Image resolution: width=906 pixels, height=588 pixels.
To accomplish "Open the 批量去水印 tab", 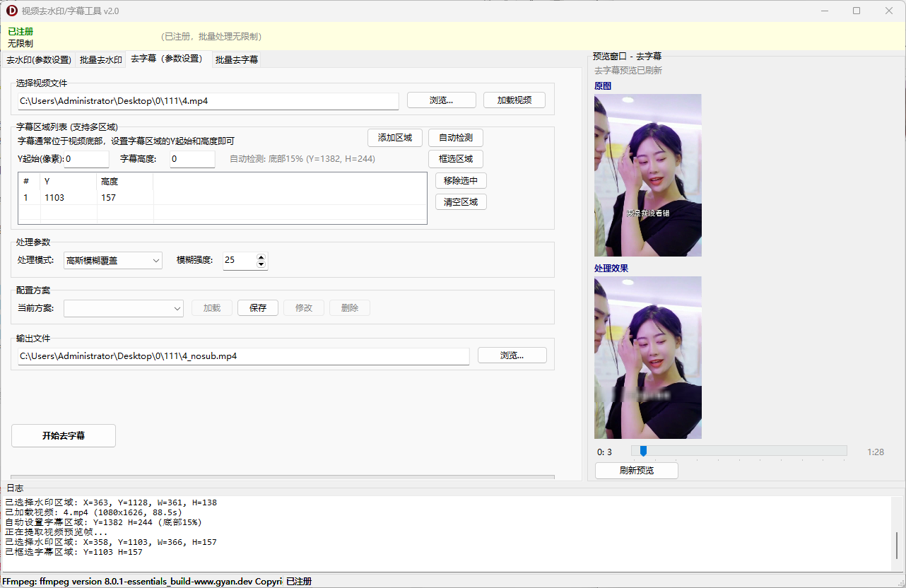I will 100,60.
